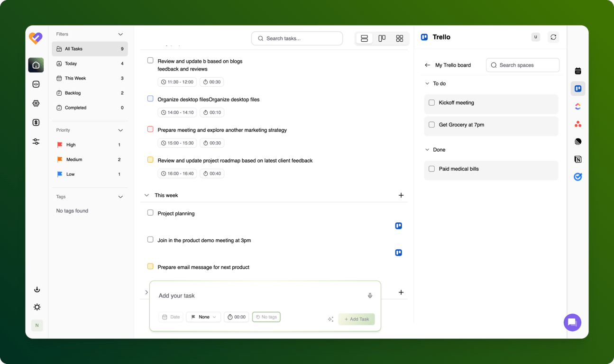Viewport: 614px width, 364px height.
Task: Open the blue checkmark tasks integration icon
Action: pos(578,177)
